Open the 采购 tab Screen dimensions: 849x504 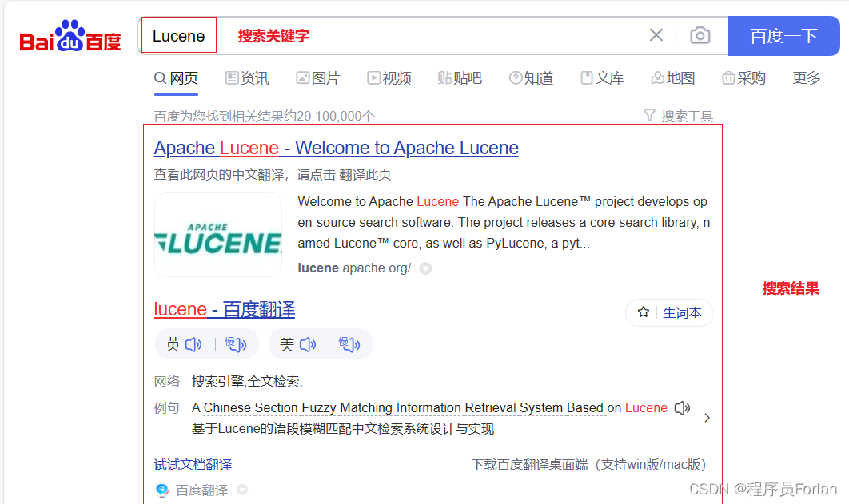[x=743, y=78]
